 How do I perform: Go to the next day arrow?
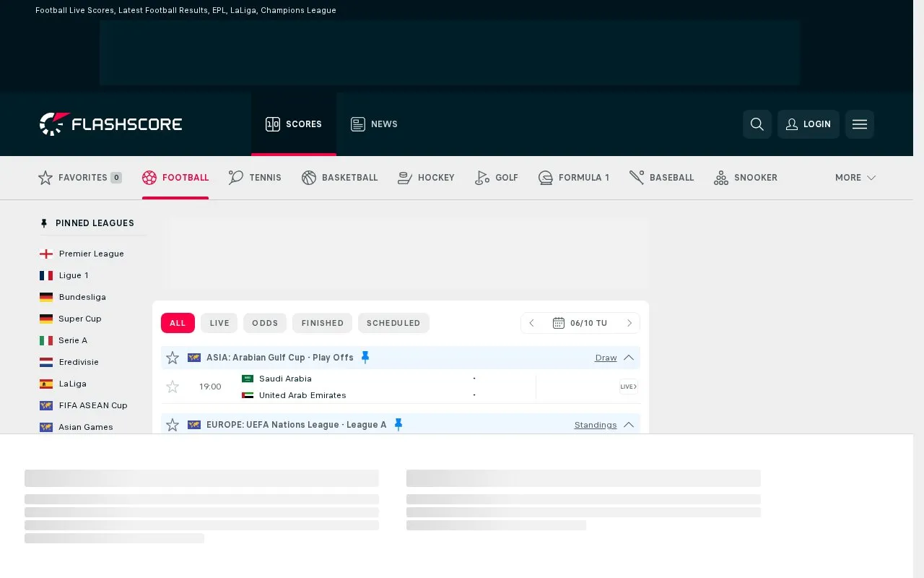[629, 323]
